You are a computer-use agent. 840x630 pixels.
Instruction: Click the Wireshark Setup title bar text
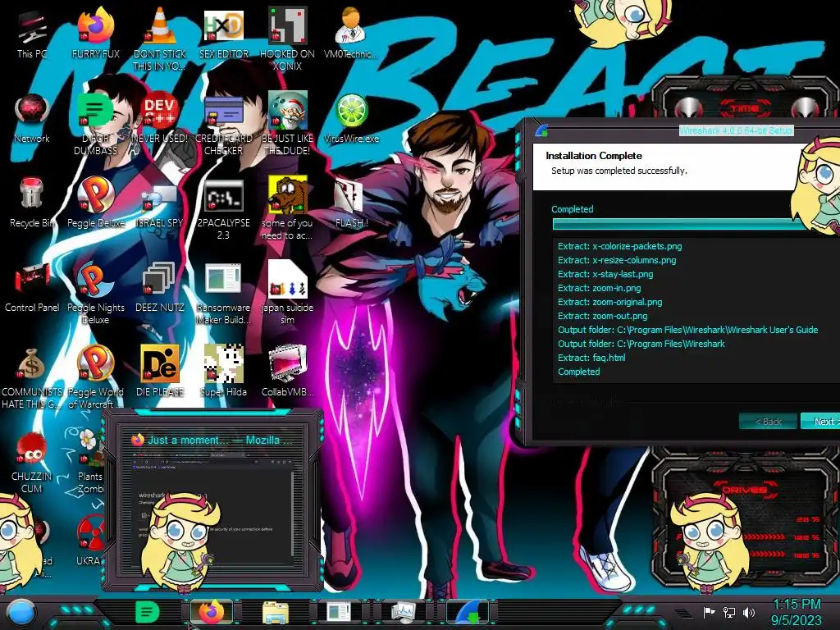click(x=735, y=130)
